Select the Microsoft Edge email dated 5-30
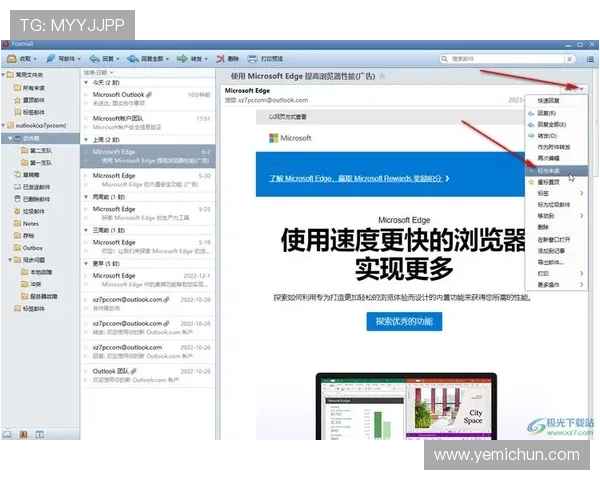Viewport: 600px width, 480px height. click(x=148, y=180)
